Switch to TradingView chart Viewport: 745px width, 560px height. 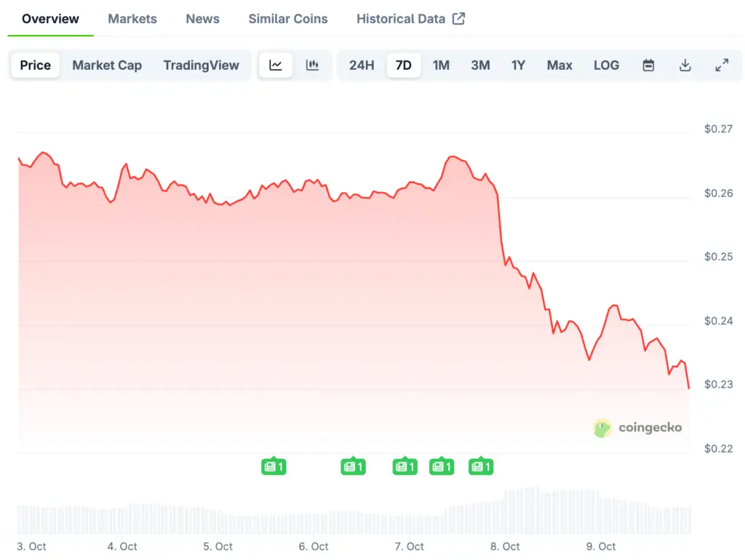(x=201, y=65)
